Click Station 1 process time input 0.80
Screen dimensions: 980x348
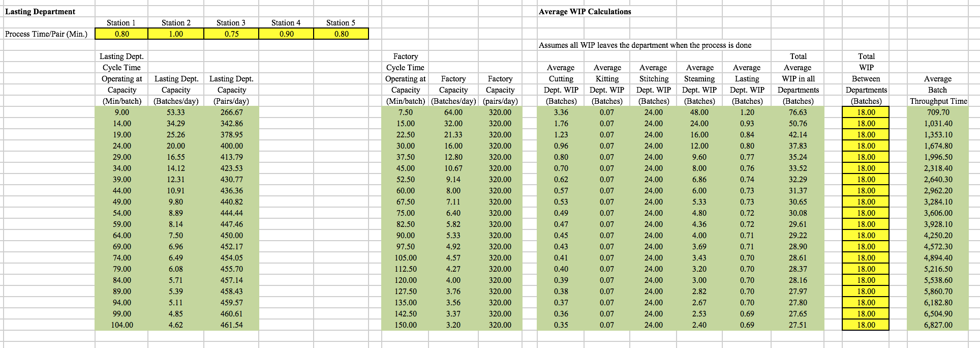122,34
